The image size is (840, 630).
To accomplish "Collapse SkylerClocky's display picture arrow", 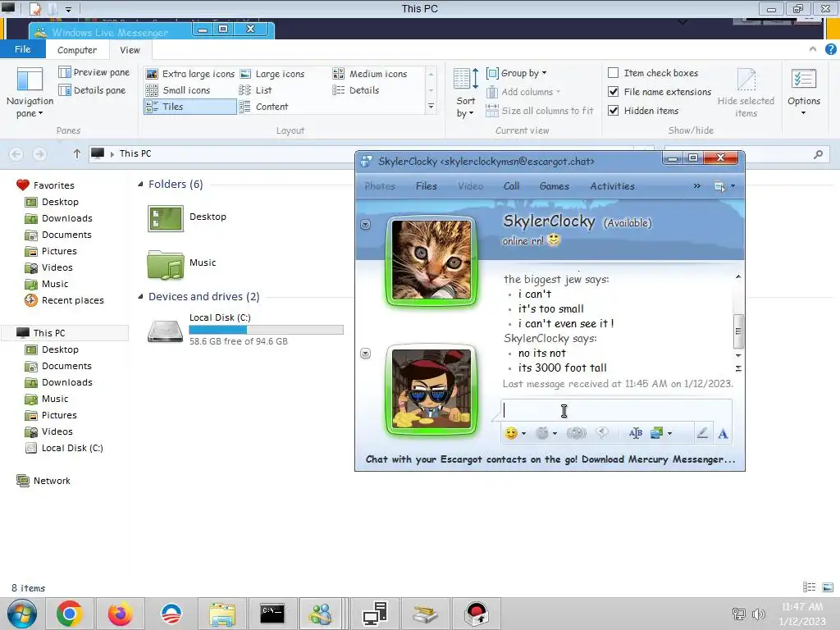I will pos(365,225).
